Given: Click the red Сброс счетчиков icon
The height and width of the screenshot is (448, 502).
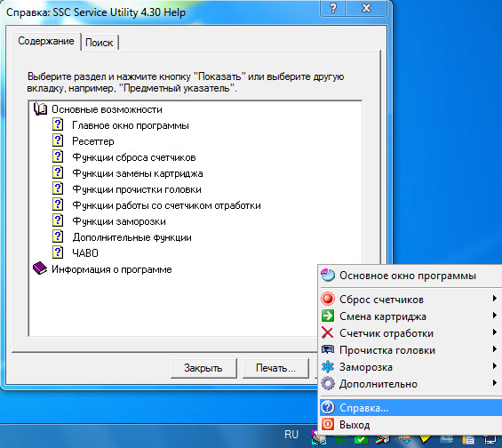Looking at the screenshot, I should click(328, 299).
